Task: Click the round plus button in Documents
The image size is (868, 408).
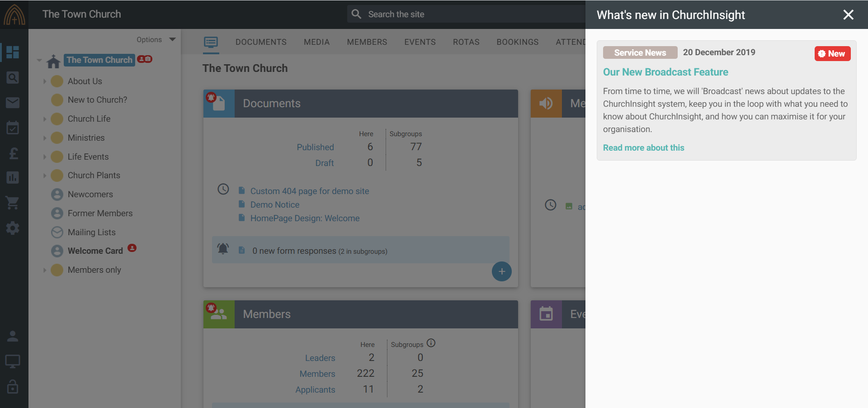Action: [501, 271]
